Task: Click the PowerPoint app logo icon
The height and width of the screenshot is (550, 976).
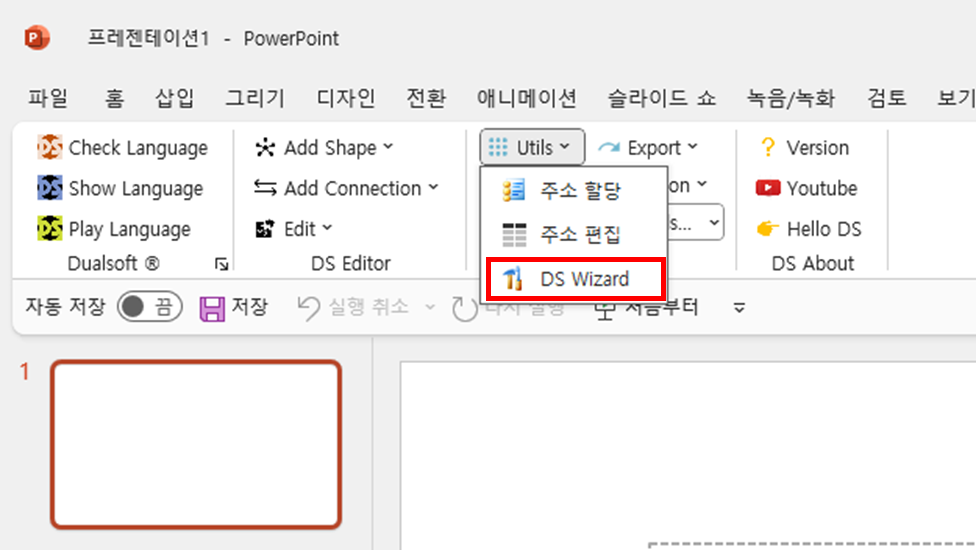Action: [x=38, y=38]
